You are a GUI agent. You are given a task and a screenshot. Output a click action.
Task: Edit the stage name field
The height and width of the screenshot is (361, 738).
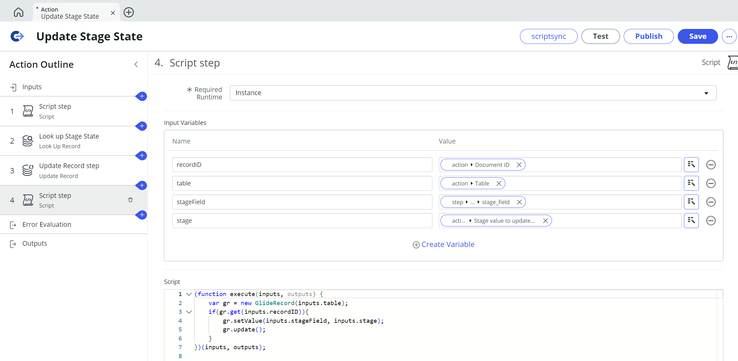(302, 220)
